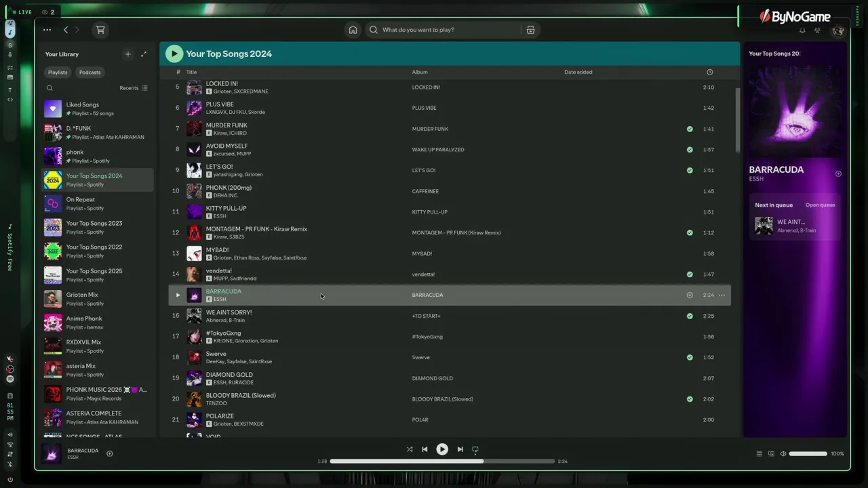The image size is (868, 488).
Task: Open the three-dots app menu
Action: [x=47, y=30]
